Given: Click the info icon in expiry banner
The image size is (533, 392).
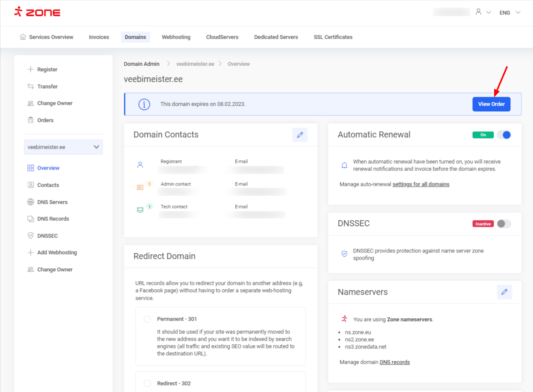Looking at the screenshot, I should tap(144, 104).
